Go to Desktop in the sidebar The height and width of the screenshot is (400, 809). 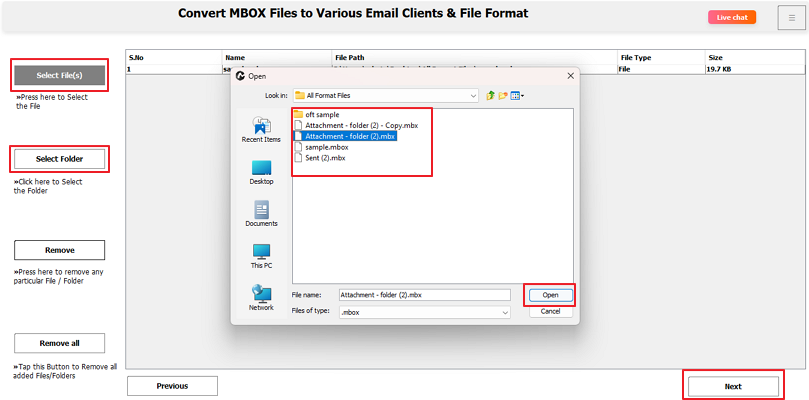pyautogui.click(x=261, y=172)
